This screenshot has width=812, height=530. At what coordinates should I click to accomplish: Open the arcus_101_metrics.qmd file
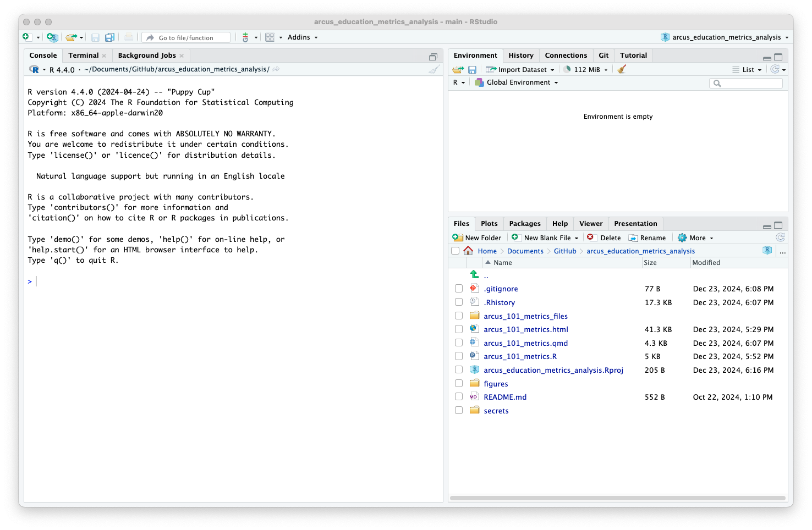pyautogui.click(x=525, y=343)
